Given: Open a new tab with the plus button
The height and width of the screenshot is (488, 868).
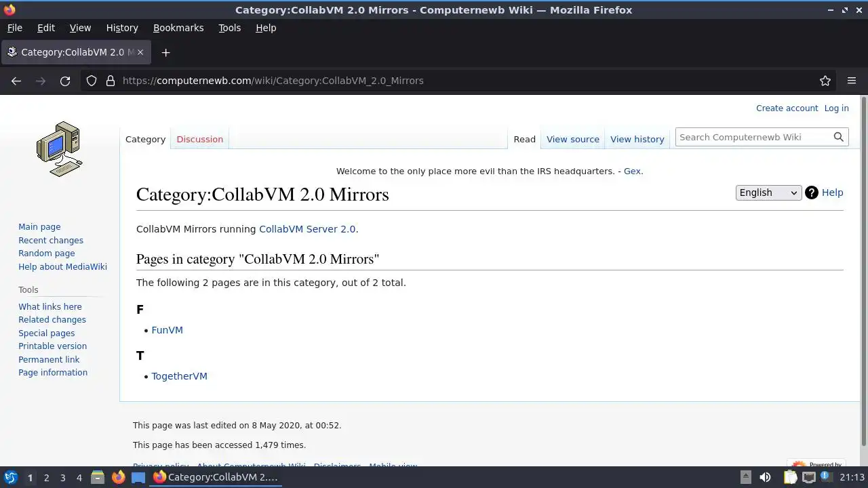Looking at the screenshot, I should [165, 52].
